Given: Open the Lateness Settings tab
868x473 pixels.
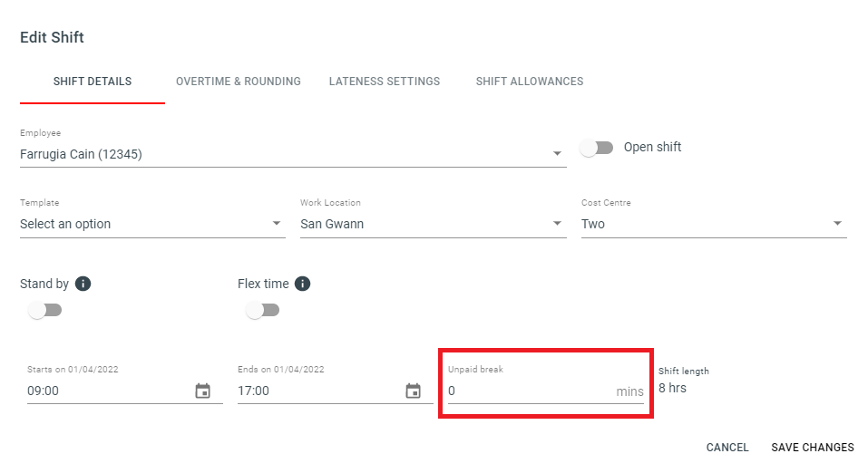Looking at the screenshot, I should click(x=385, y=82).
